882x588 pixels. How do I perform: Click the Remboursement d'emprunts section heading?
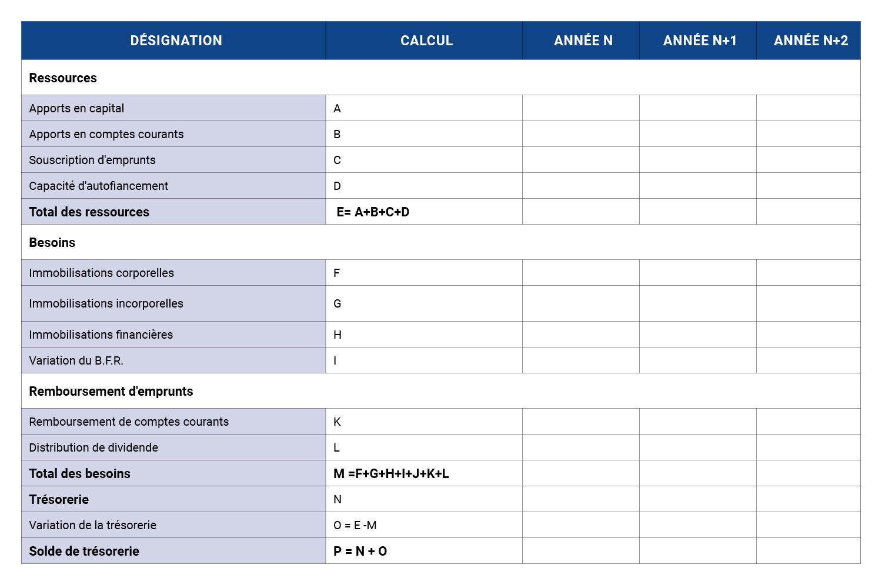pyautogui.click(x=111, y=391)
